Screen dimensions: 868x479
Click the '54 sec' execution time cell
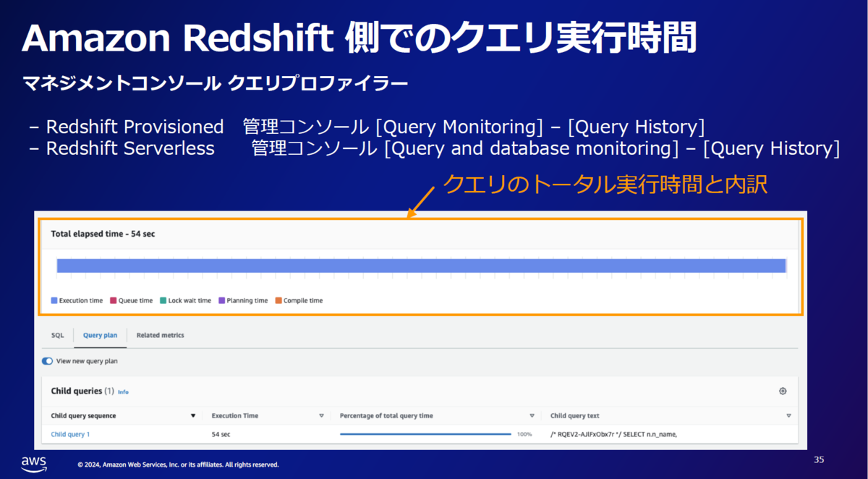pos(221,435)
